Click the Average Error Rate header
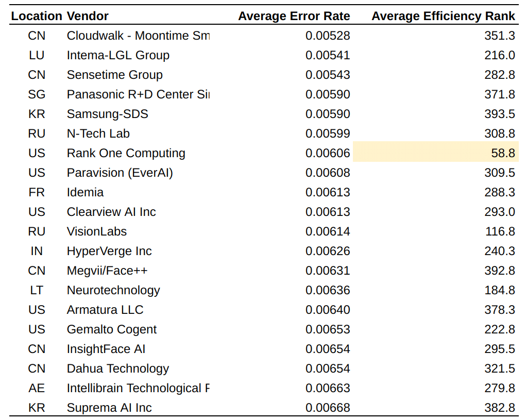Screen dimensions: 526x420 294,16
